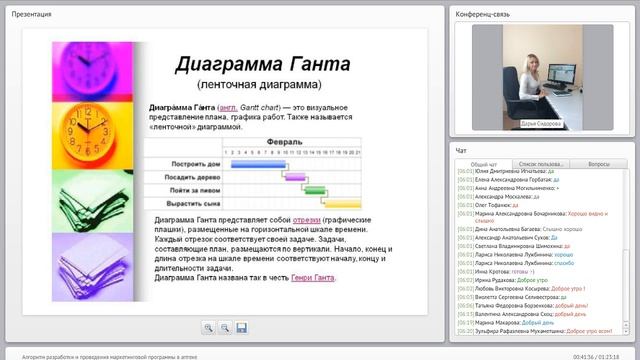The height and width of the screenshot is (360, 640).
Task: Click Светлана Владимировна Шимохина's chat message
Action: coord(513,246)
